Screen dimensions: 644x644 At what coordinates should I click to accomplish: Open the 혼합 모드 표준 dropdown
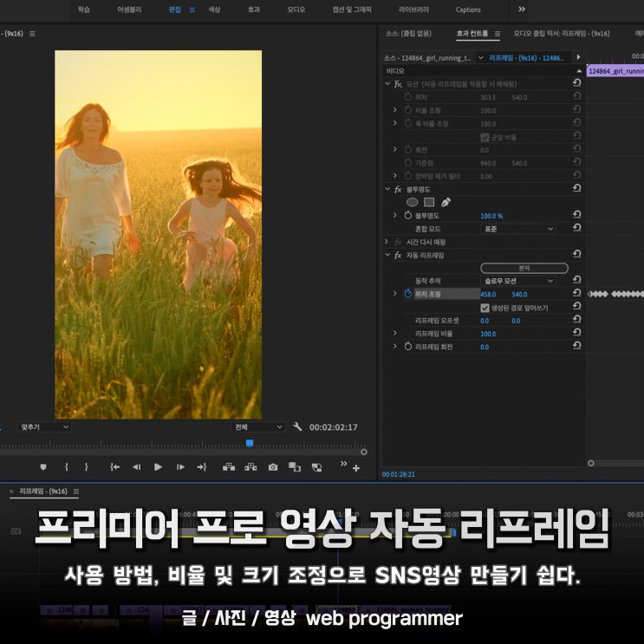pyautogui.click(x=518, y=229)
